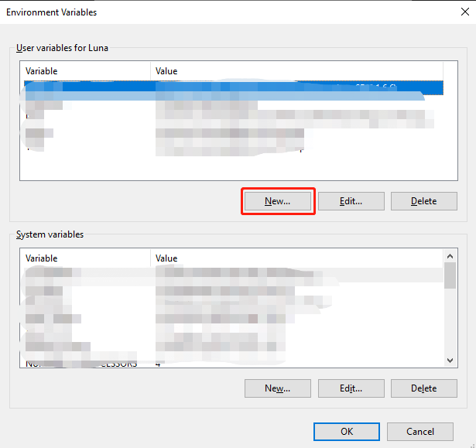Sort user variables by the Variable column header
The width and height of the screenshot is (476, 448).
pyautogui.click(x=85, y=71)
